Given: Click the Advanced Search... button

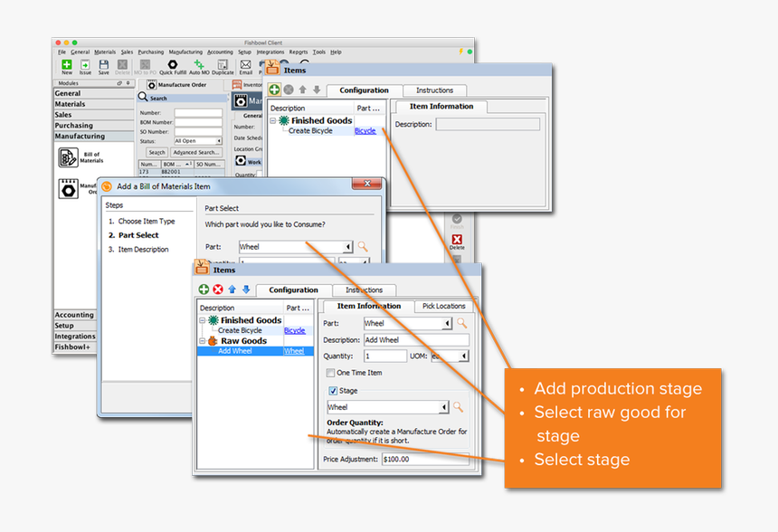Looking at the screenshot, I should [x=196, y=152].
